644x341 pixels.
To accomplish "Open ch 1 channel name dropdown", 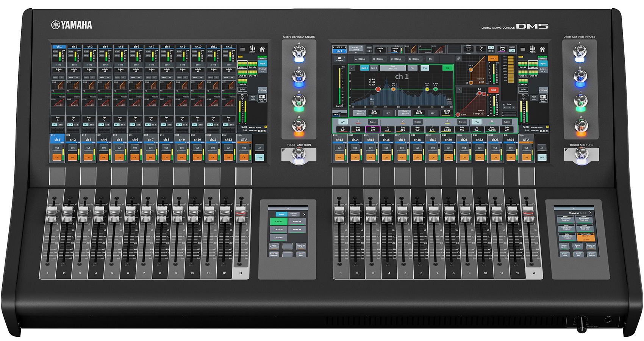I will [x=339, y=51].
